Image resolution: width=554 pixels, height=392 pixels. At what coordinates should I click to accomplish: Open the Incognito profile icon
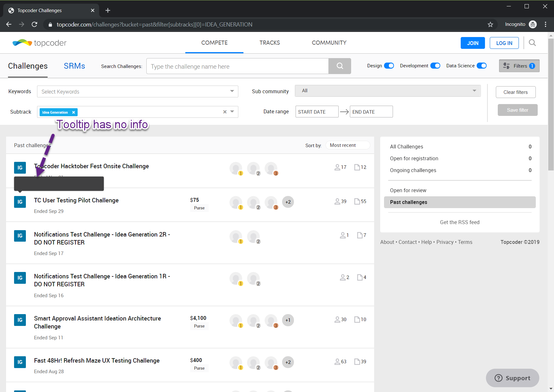coord(533,24)
